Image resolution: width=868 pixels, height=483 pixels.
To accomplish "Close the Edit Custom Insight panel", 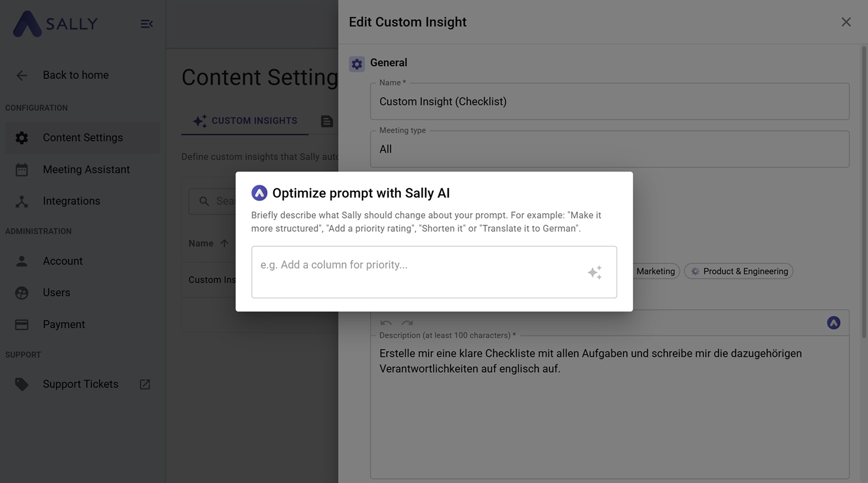I will (x=845, y=22).
